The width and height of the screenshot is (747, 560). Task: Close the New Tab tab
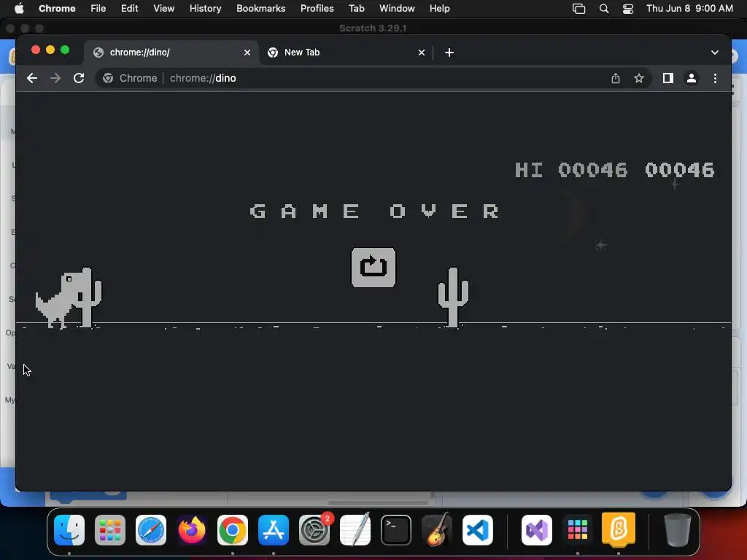point(421,52)
